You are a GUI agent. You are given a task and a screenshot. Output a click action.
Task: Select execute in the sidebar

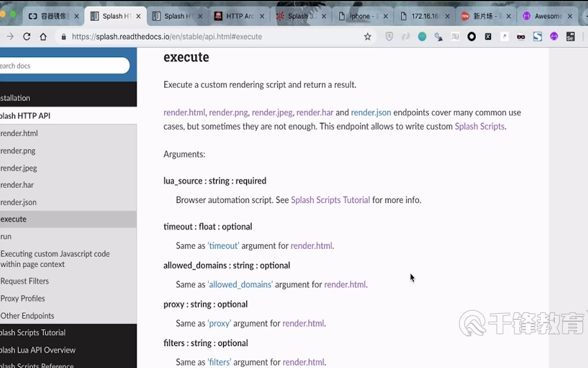coord(68,219)
